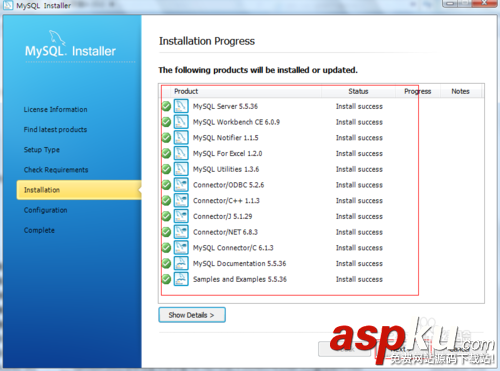Go to License Information step
Image resolution: width=500 pixels, height=371 pixels.
[55, 109]
